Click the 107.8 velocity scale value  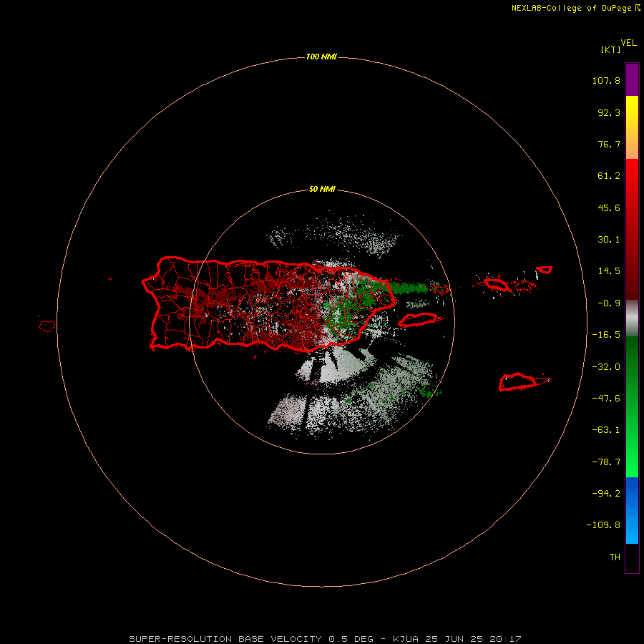click(606, 80)
